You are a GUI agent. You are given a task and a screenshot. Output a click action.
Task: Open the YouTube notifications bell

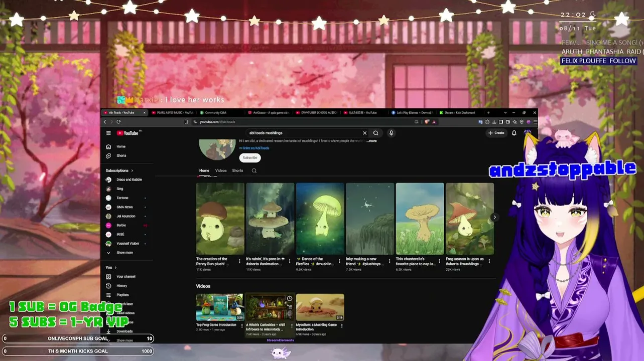coord(514,133)
